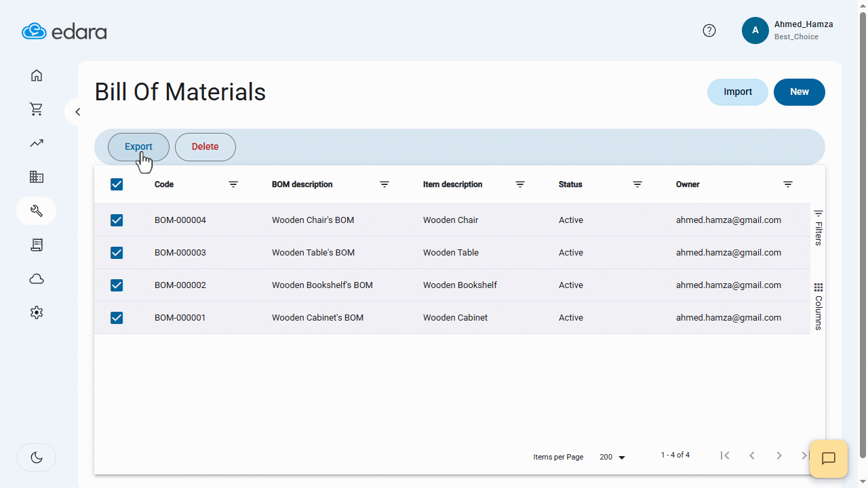Click the help question mark icon

pyautogui.click(x=709, y=30)
